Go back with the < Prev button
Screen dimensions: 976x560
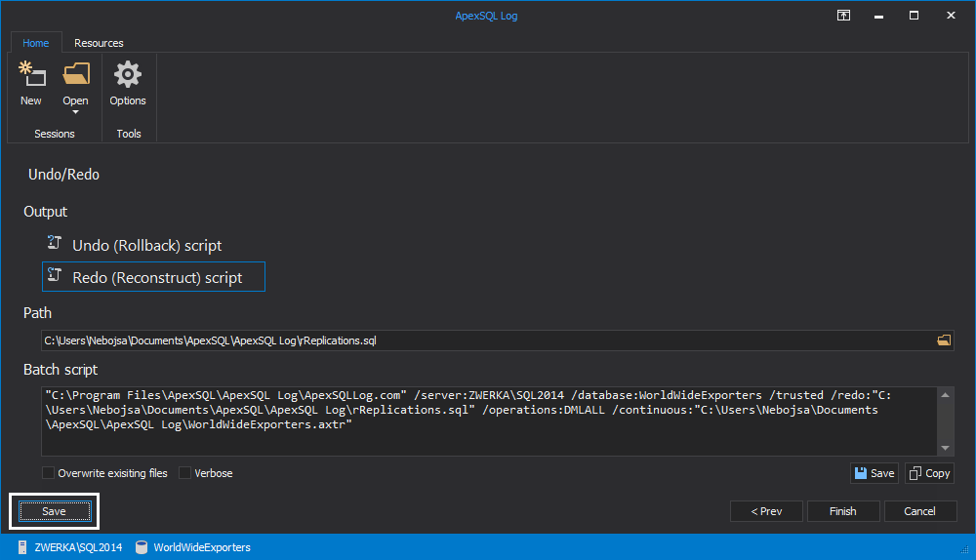click(766, 511)
